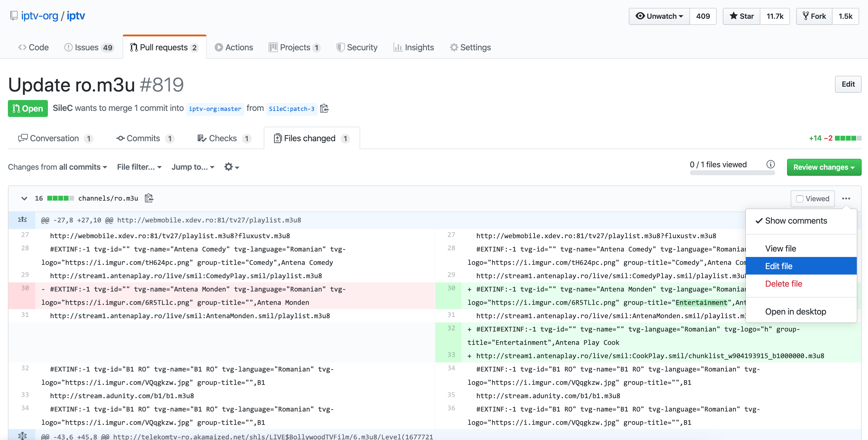Viewport: 868px width, 440px height.
Task: Open the iptv-org:master branch link
Action: pos(215,108)
